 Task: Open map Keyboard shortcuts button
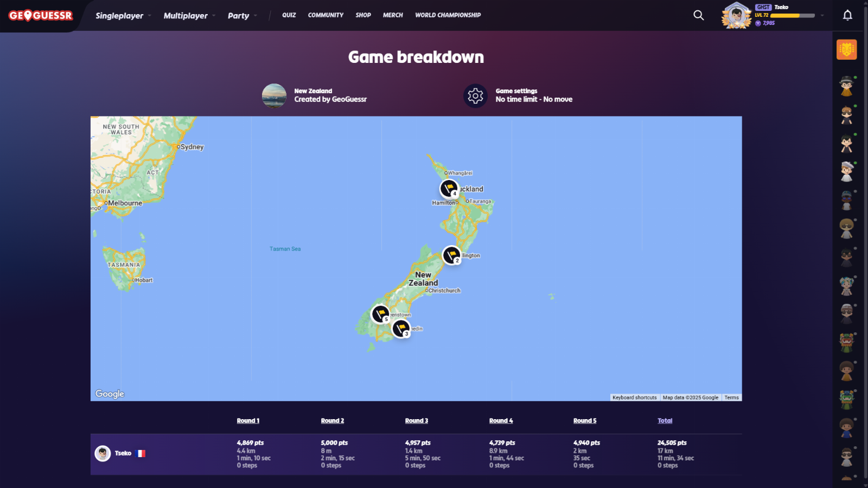[634, 397]
